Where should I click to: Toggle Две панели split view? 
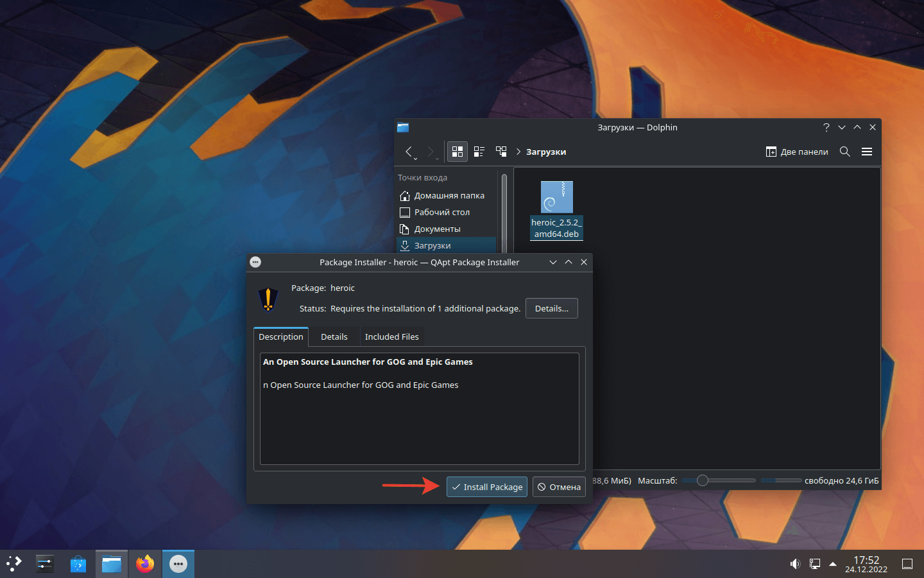pos(797,152)
